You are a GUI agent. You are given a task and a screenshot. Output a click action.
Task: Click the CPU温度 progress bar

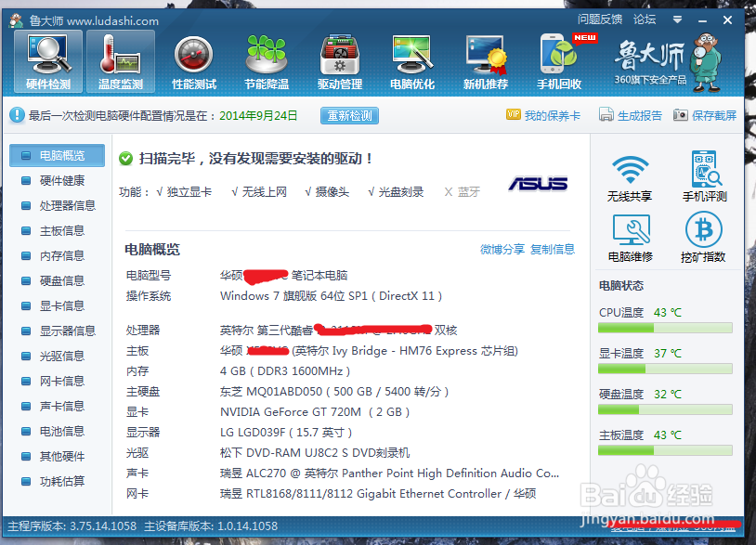click(x=665, y=328)
